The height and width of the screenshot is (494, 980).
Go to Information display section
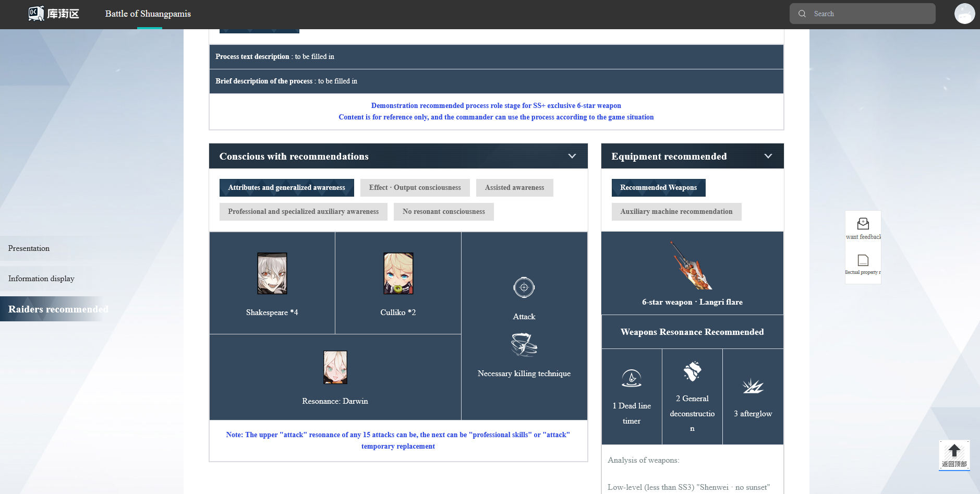tap(42, 279)
